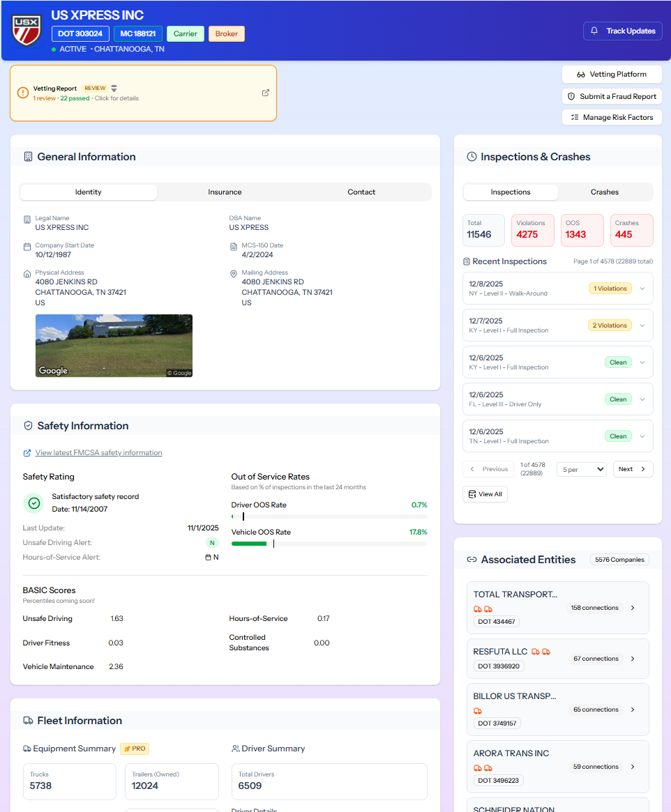This screenshot has height=812, width=671.
Task: Click Next to view more inspections
Action: point(632,468)
